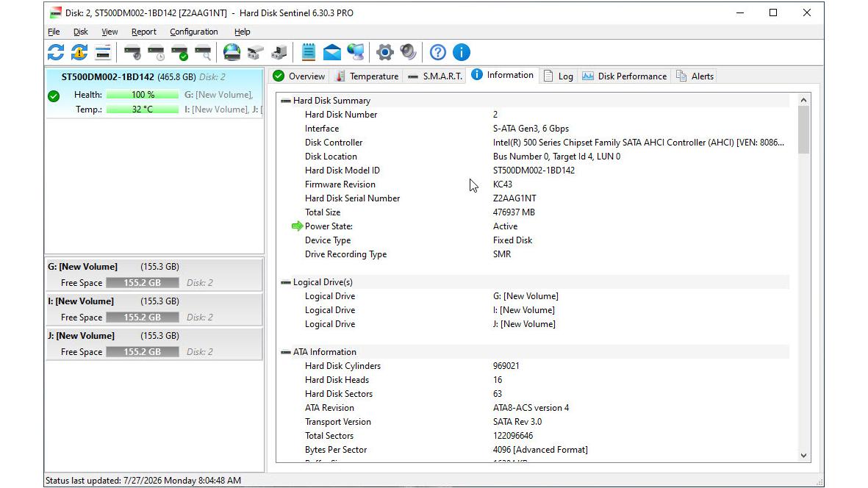
Task: Open the File menu
Action: coord(54,32)
